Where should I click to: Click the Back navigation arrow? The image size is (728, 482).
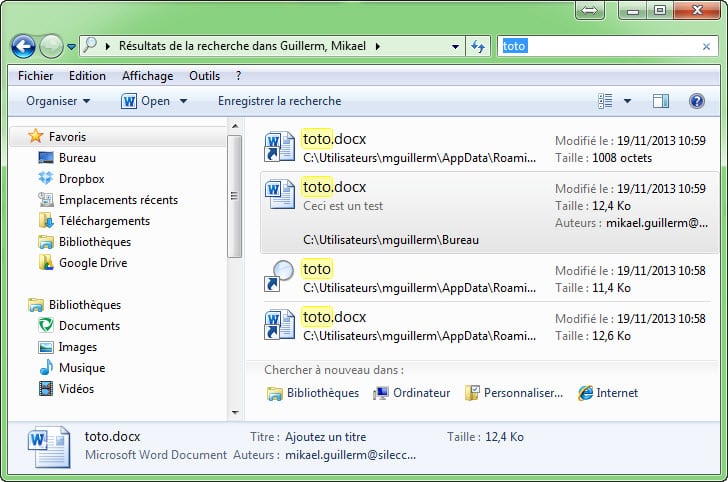(23, 46)
